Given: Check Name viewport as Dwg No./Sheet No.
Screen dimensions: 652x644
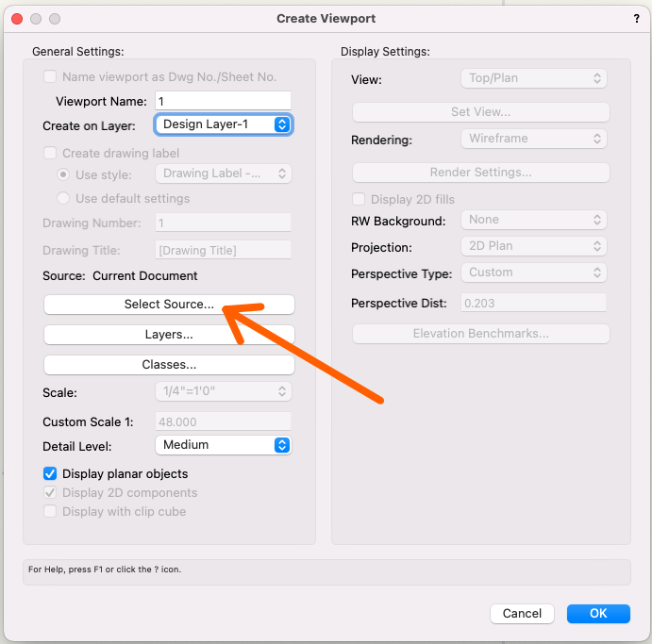Looking at the screenshot, I should coord(51,77).
